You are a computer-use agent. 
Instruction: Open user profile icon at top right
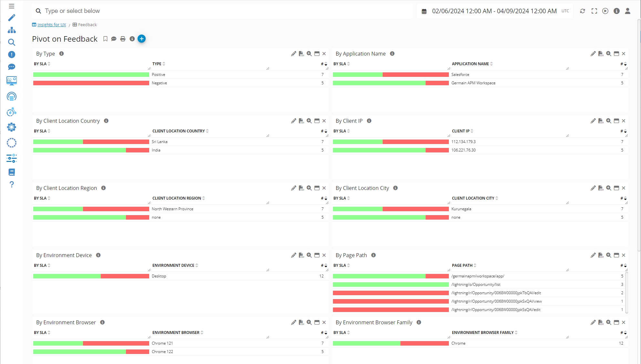pyautogui.click(x=627, y=11)
